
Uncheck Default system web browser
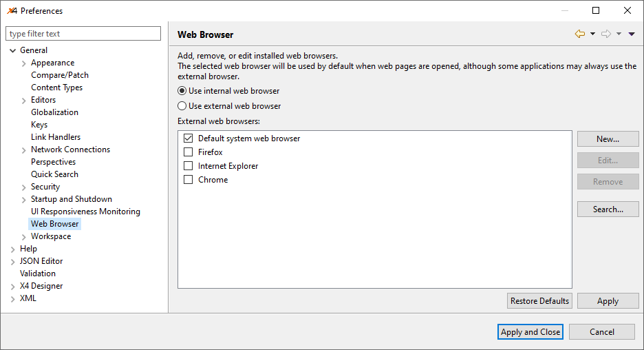[189, 138]
